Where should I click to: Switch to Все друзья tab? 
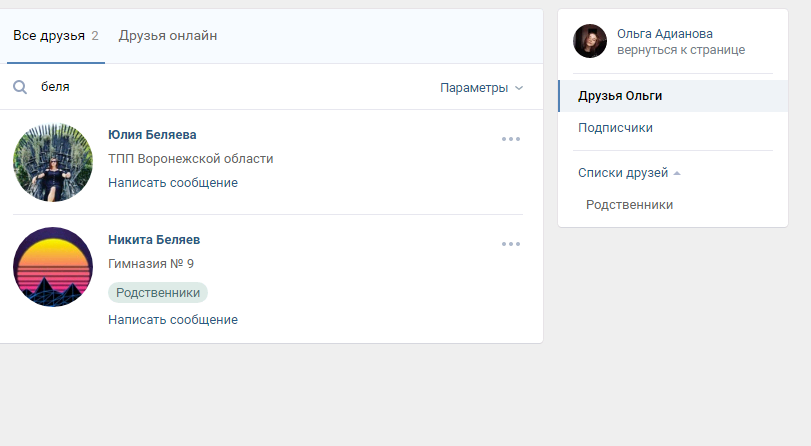55,36
